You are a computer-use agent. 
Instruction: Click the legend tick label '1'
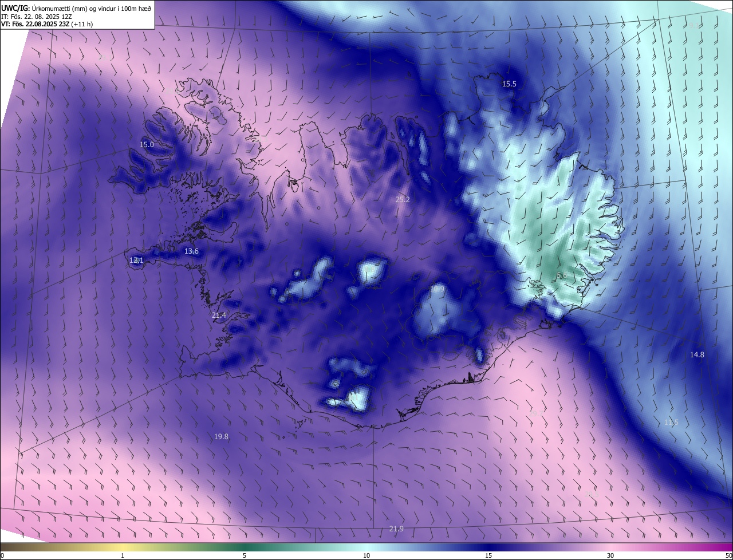click(x=123, y=555)
